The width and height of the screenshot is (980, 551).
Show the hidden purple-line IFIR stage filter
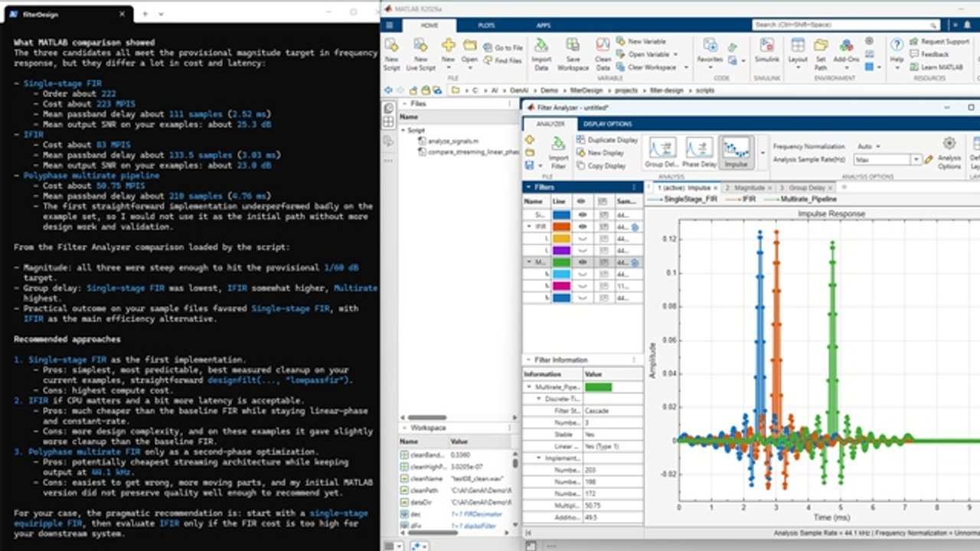pos(582,250)
